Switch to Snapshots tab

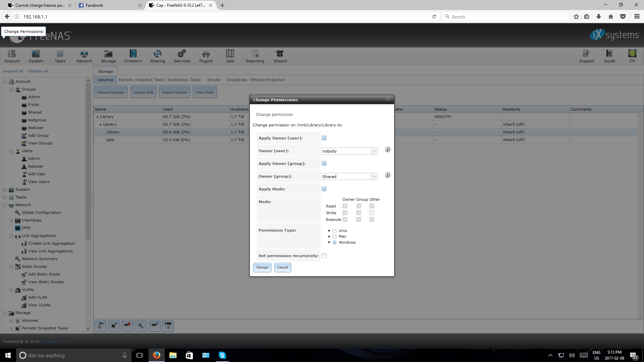click(x=237, y=80)
